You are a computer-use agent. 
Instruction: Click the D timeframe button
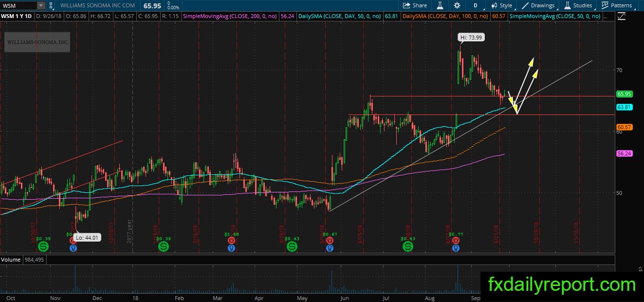475,5
